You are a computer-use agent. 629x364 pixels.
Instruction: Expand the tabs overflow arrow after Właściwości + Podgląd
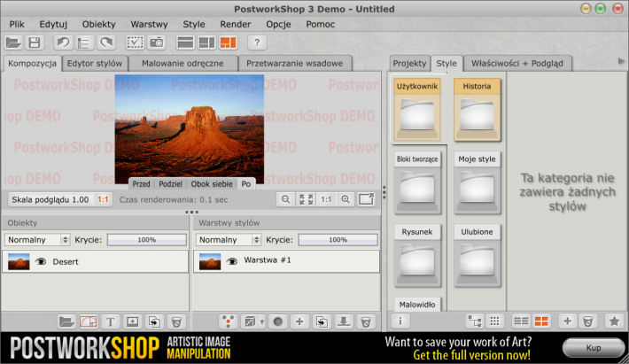(x=621, y=61)
